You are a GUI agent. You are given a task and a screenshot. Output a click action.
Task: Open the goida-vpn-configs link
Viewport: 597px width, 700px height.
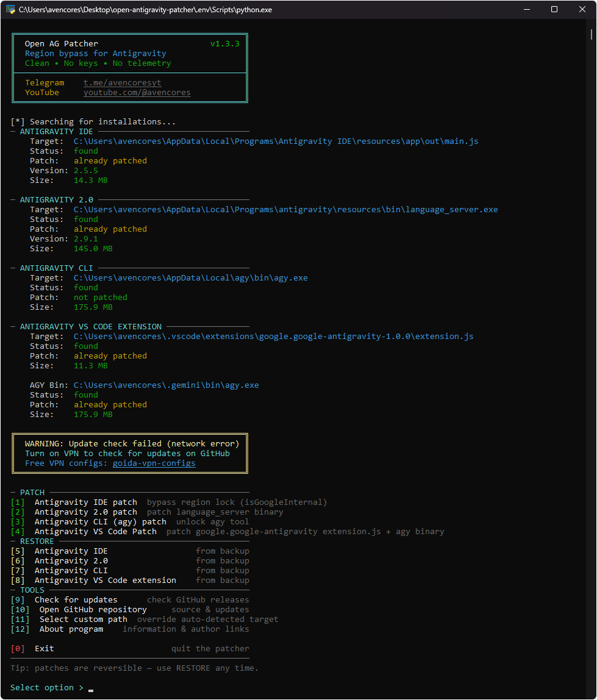(154, 463)
